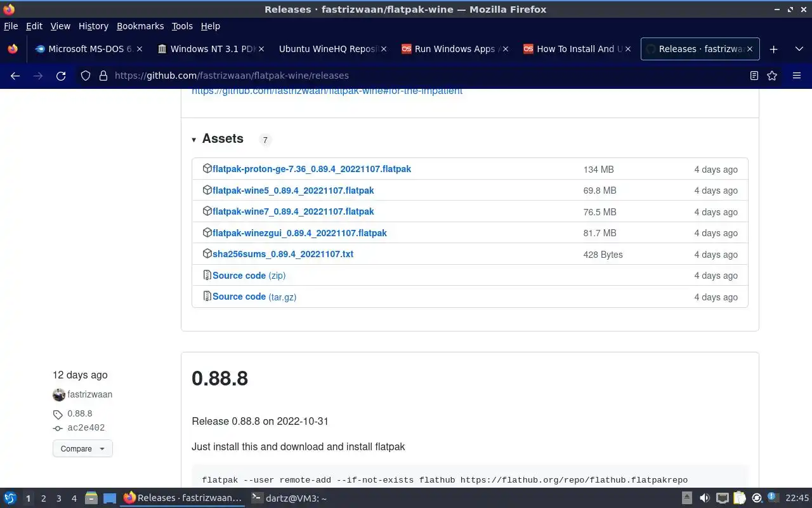This screenshot has height=508, width=812.
Task: Close the Run Windows Apps tab
Action: point(506,49)
